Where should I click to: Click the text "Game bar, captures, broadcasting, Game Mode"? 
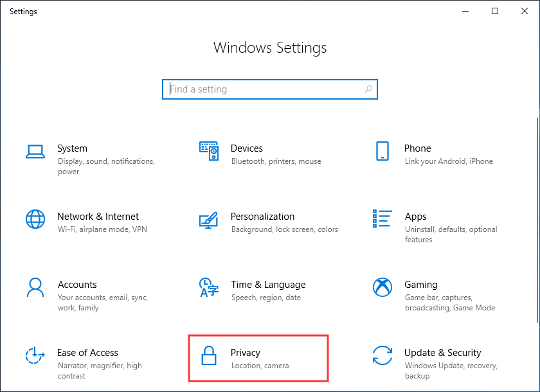pos(450,303)
